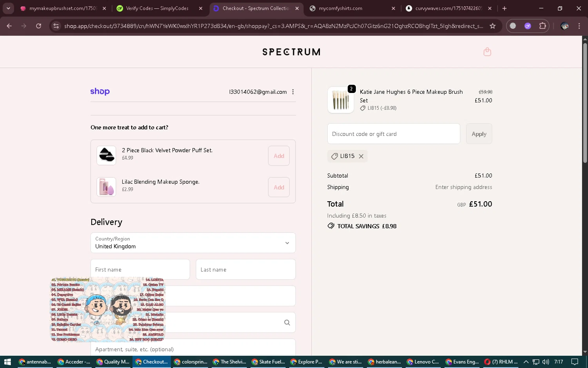This screenshot has height=368, width=588.
Task: Open the Country/Region dropdown
Action: 193,243
